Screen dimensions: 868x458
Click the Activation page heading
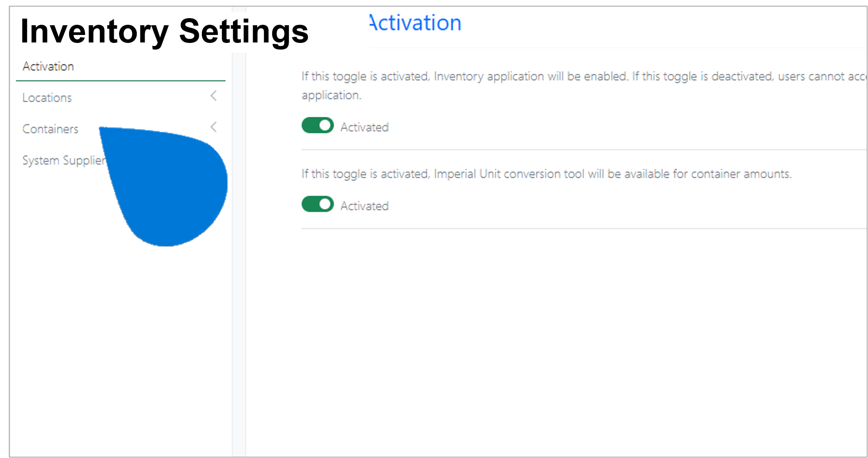click(x=415, y=23)
